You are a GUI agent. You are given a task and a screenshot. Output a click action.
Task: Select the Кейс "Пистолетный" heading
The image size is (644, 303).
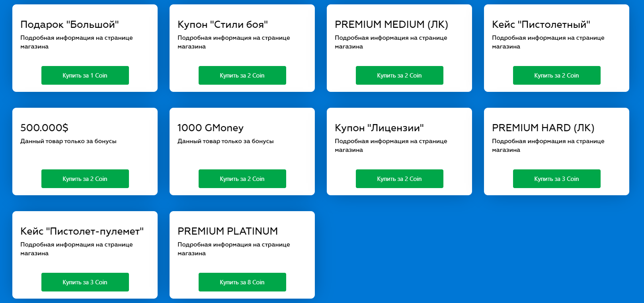541,25
